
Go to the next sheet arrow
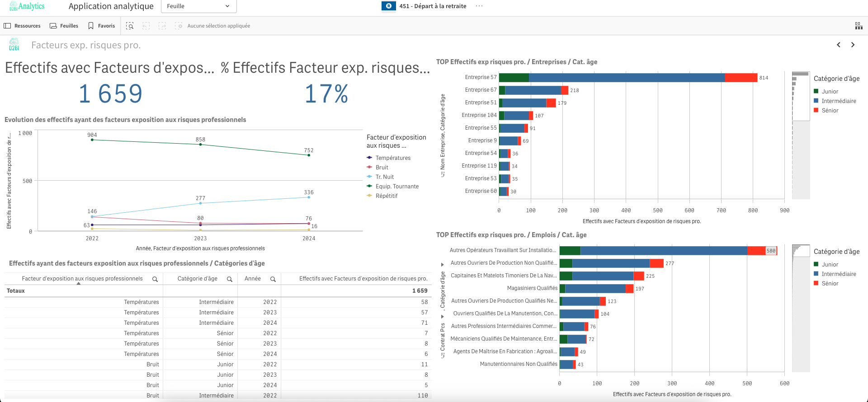[x=853, y=45]
